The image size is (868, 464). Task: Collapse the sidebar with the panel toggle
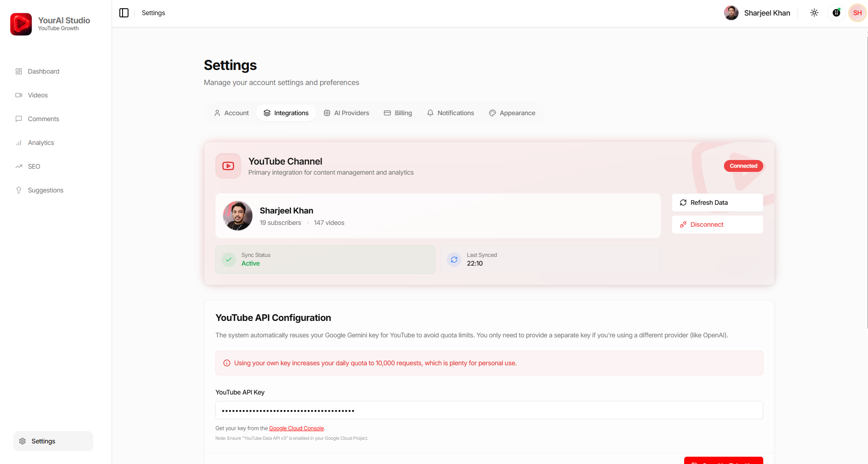click(124, 13)
